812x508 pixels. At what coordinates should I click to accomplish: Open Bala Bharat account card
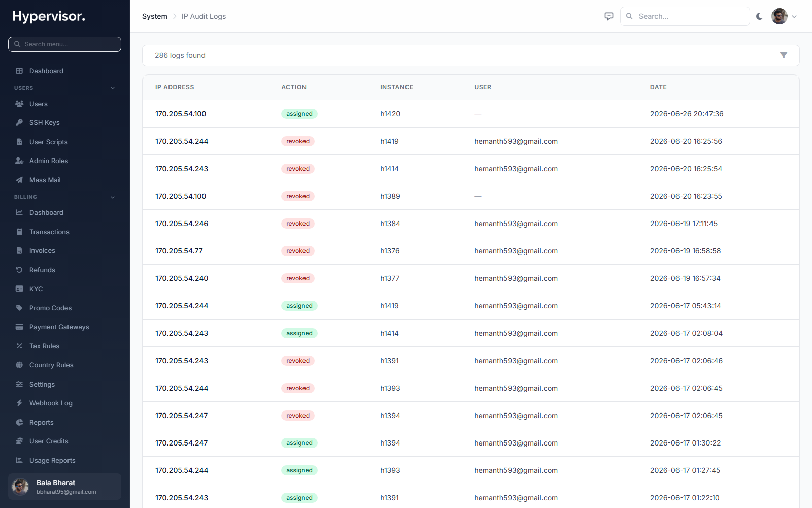pyautogui.click(x=65, y=487)
